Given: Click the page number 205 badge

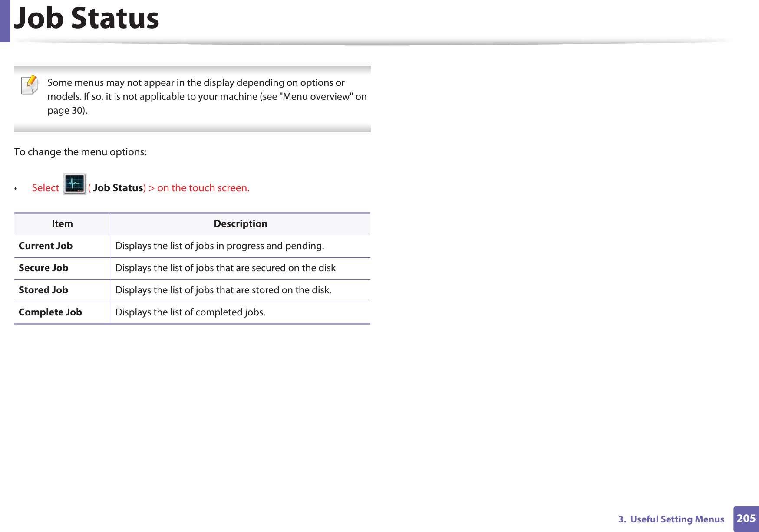Looking at the screenshot, I should click(x=746, y=519).
